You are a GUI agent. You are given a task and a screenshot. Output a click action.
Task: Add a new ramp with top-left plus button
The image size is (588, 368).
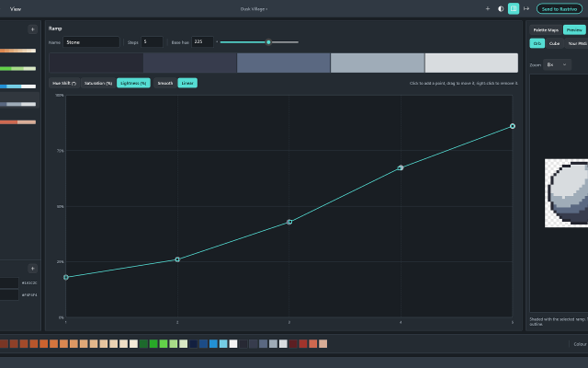pyautogui.click(x=33, y=29)
